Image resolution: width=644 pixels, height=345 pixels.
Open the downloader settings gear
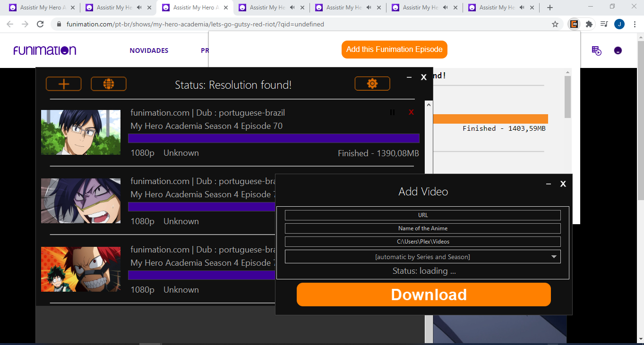(x=372, y=84)
